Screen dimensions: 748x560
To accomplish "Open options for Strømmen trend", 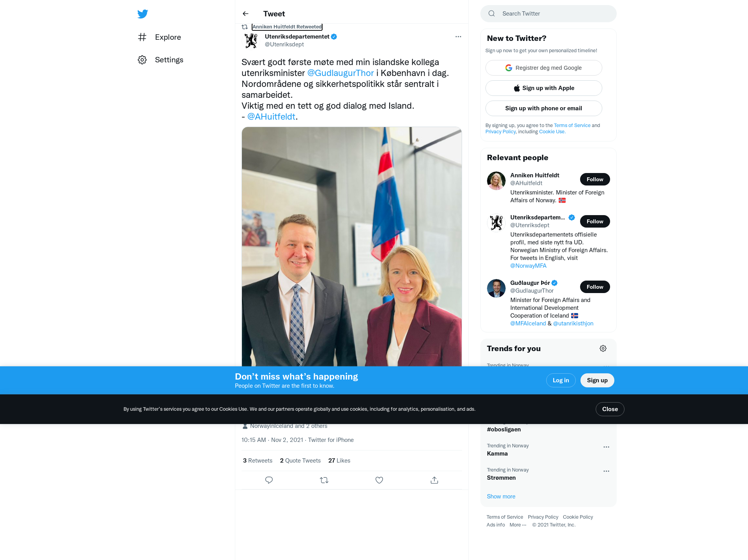I will tap(606, 471).
